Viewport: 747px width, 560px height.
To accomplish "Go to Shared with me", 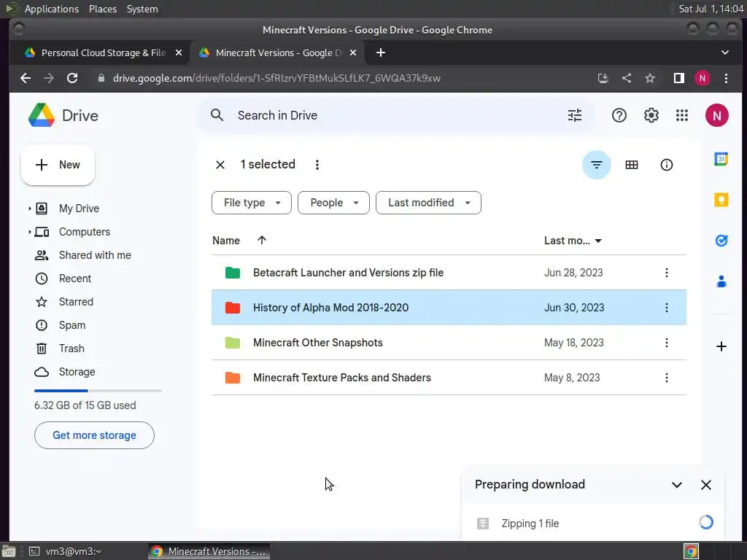I will pos(95,255).
